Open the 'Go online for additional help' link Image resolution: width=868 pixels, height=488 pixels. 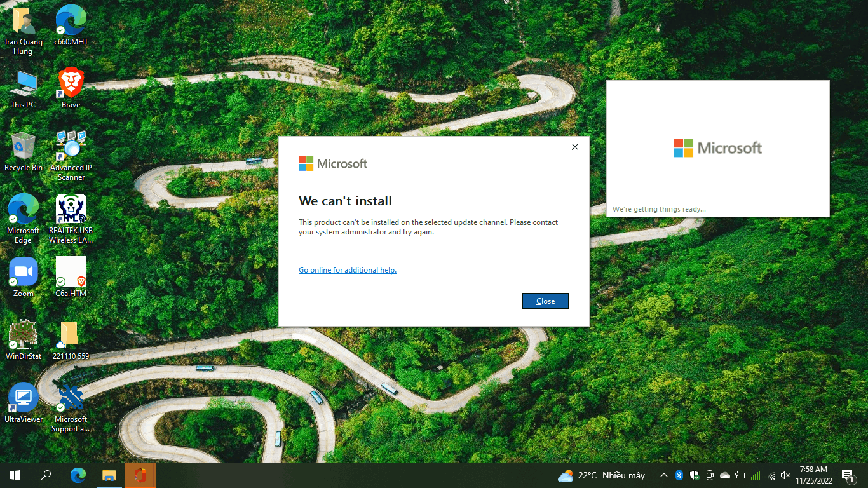[x=348, y=270]
